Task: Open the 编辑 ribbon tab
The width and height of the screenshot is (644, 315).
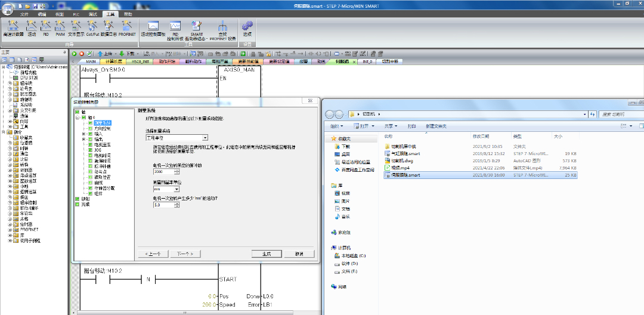Action: (x=42, y=14)
